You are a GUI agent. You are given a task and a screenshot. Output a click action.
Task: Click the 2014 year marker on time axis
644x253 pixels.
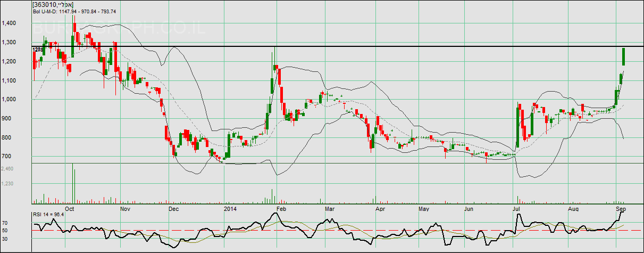pyautogui.click(x=230, y=209)
